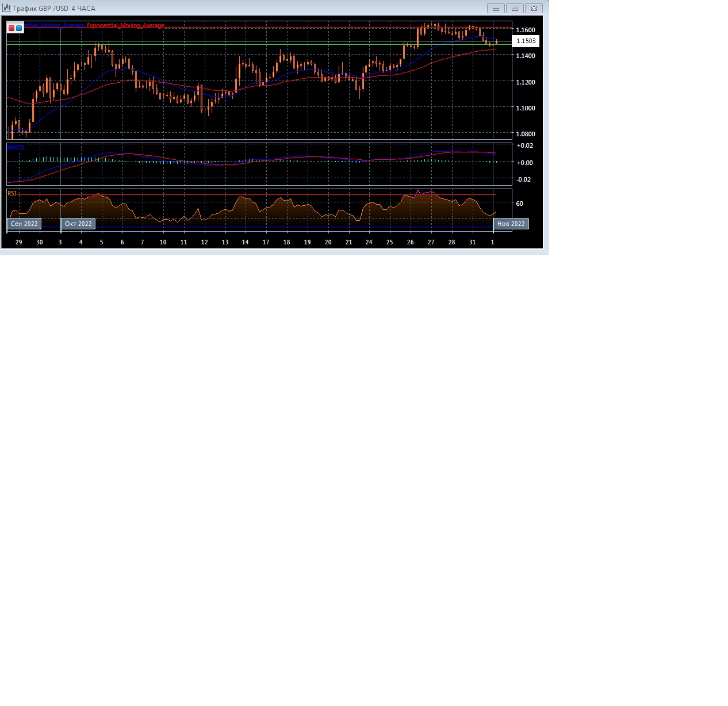The width and height of the screenshot is (728, 706).
Task: Click the Окт 2022 month marker
Action: pyautogui.click(x=78, y=224)
